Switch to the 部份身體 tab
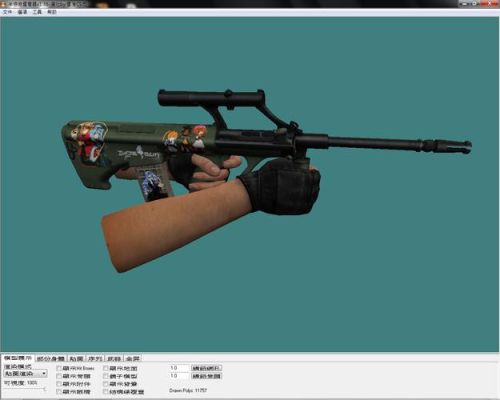 [50, 359]
